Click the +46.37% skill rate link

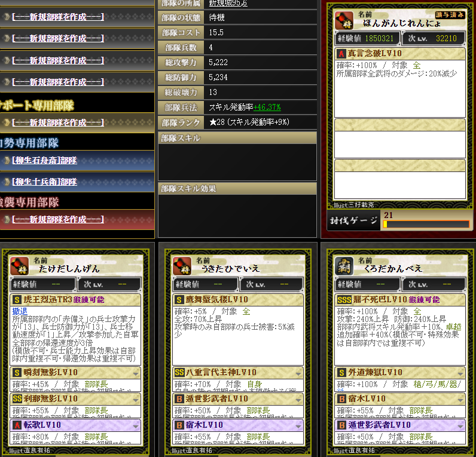(x=267, y=107)
